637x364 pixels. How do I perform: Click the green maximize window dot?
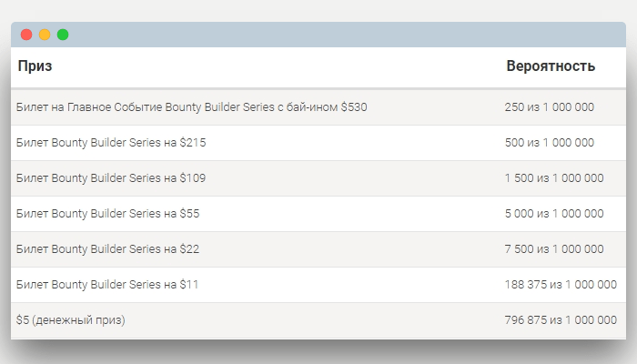63,35
